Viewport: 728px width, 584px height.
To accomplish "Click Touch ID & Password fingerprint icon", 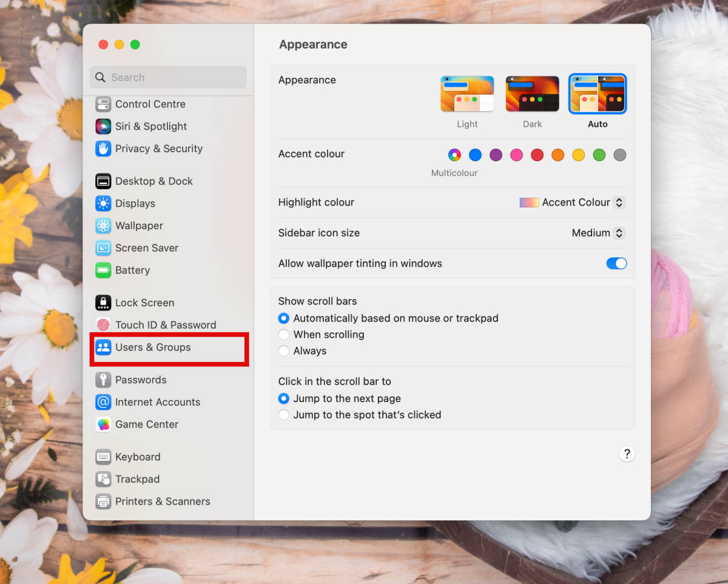I will tap(103, 325).
